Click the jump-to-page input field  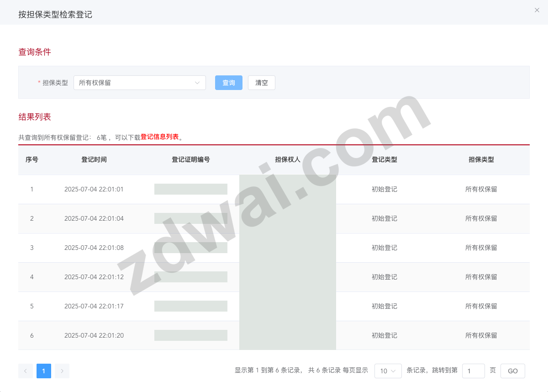474,371
